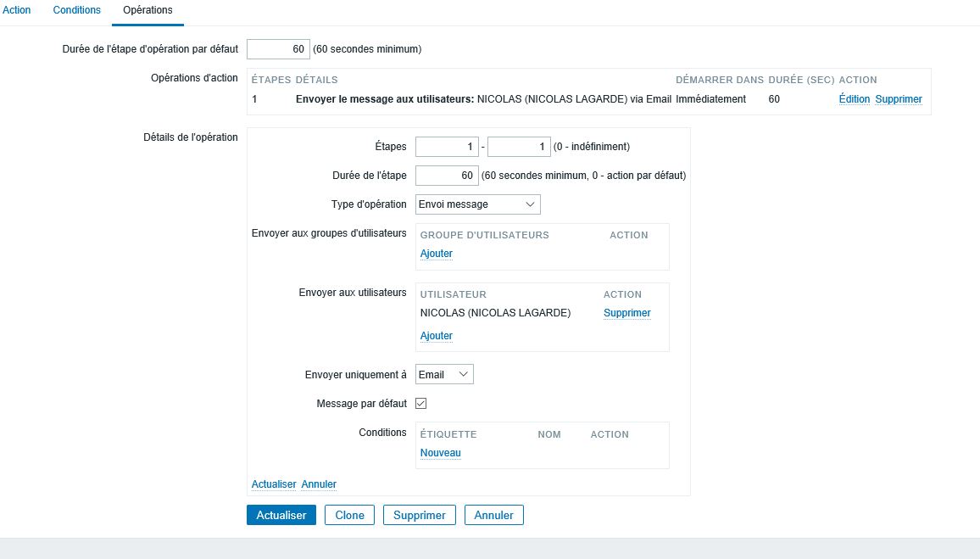
Task: Click Ajouter under Groupe d'utilisateurs
Action: (x=436, y=254)
